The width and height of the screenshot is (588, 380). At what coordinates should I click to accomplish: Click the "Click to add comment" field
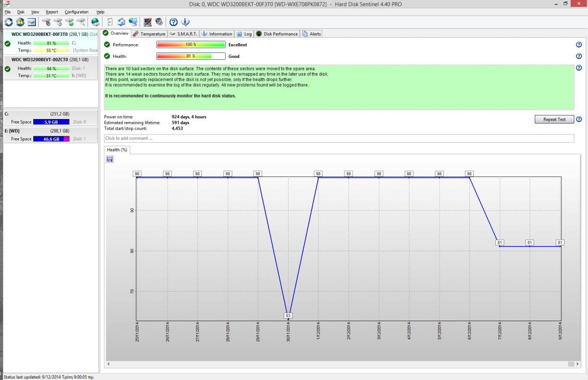click(x=339, y=138)
